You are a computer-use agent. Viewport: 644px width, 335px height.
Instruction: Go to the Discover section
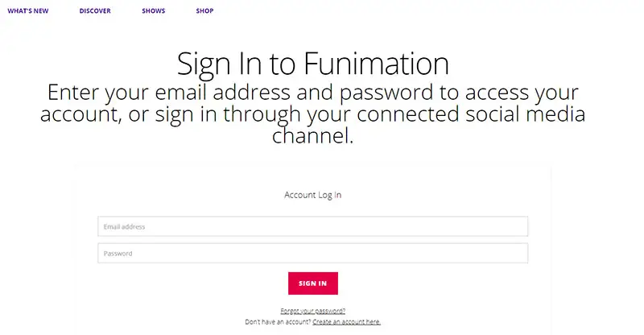click(x=95, y=10)
